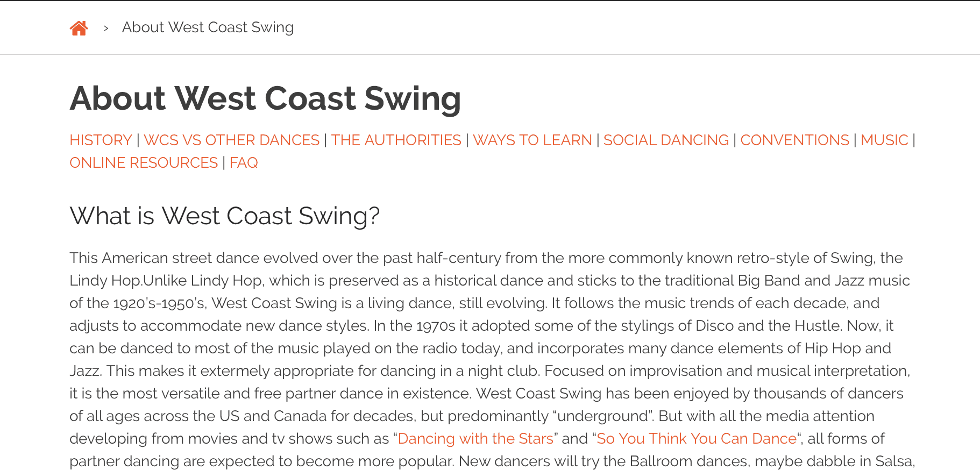Click the breadcrumb separator arrow
The image size is (980, 470).
tap(106, 28)
